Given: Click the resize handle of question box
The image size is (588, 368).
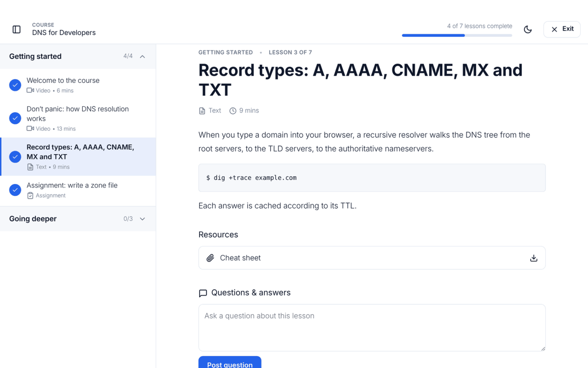Looking at the screenshot, I should (543, 348).
